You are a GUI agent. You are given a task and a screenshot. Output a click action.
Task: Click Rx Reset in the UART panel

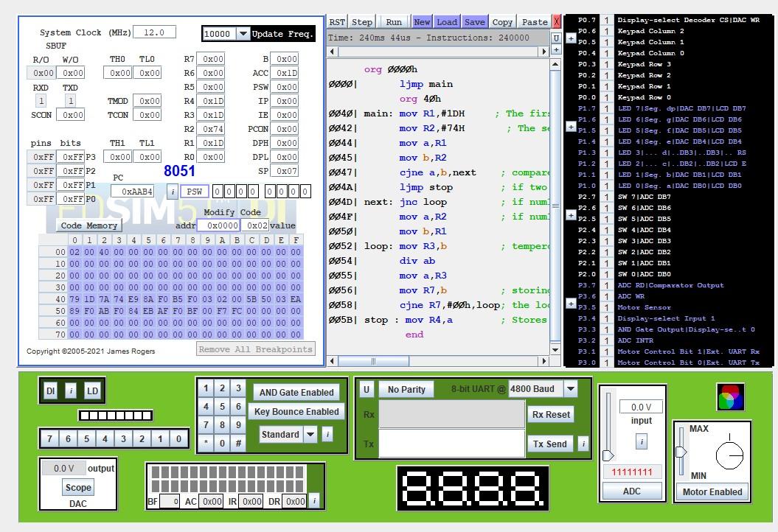point(550,414)
